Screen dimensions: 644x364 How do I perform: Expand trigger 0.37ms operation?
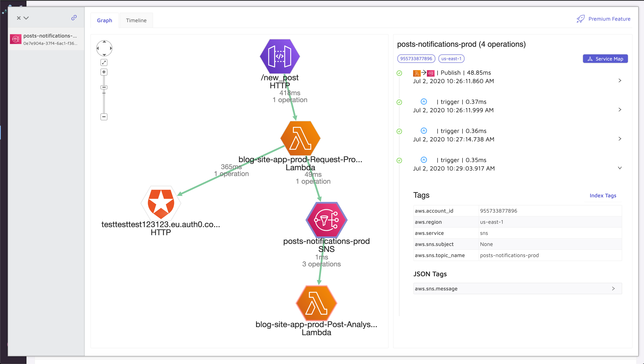click(620, 110)
